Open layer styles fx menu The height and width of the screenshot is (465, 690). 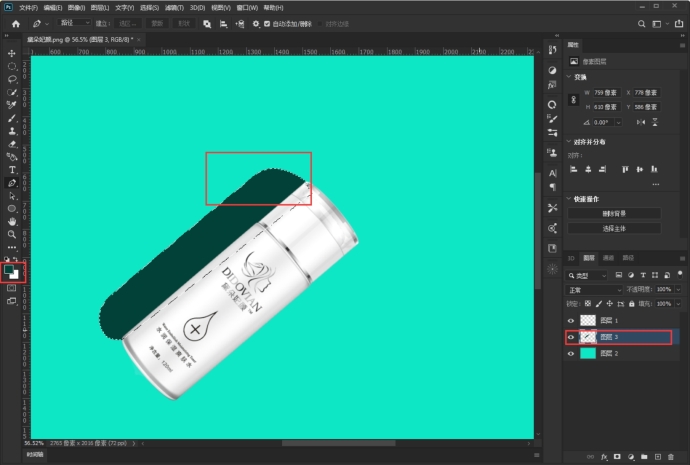(604, 457)
